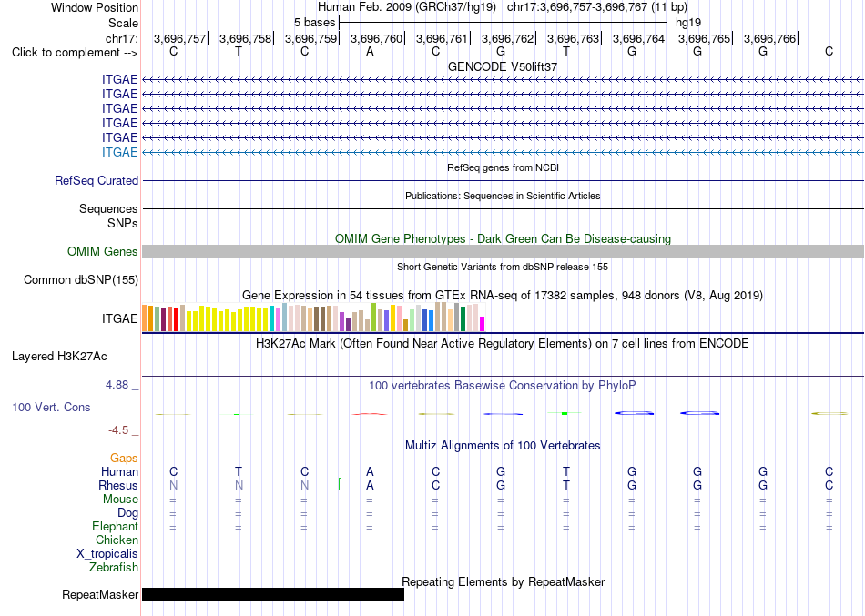
Task: Open the GTEx Gene Expression track title
Action: click(x=503, y=296)
